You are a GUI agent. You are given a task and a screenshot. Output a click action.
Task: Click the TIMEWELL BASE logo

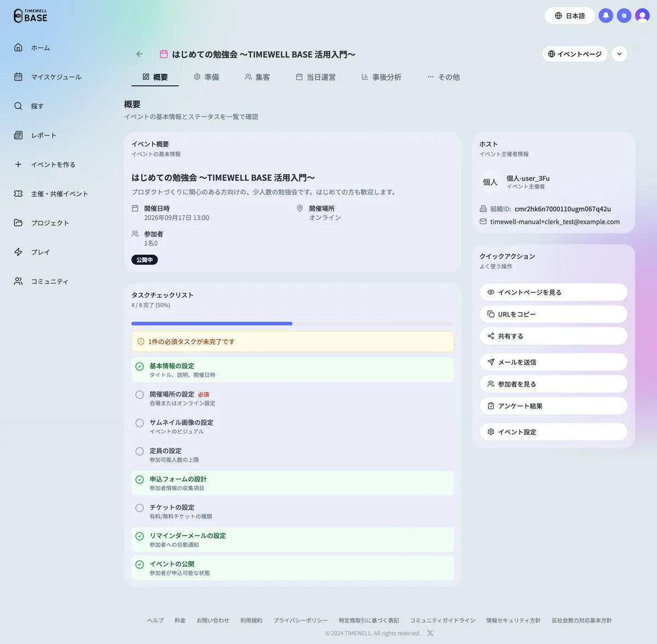click(x=31, y=16)
